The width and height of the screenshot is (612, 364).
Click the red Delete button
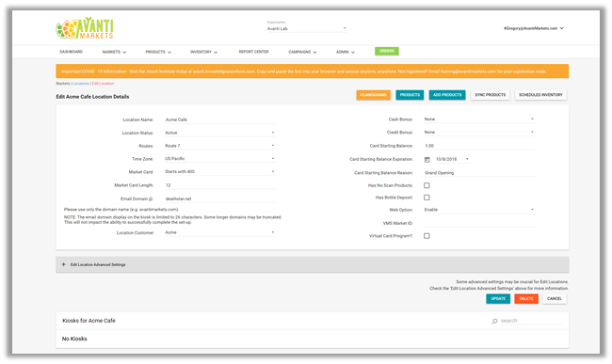[526, 299]
